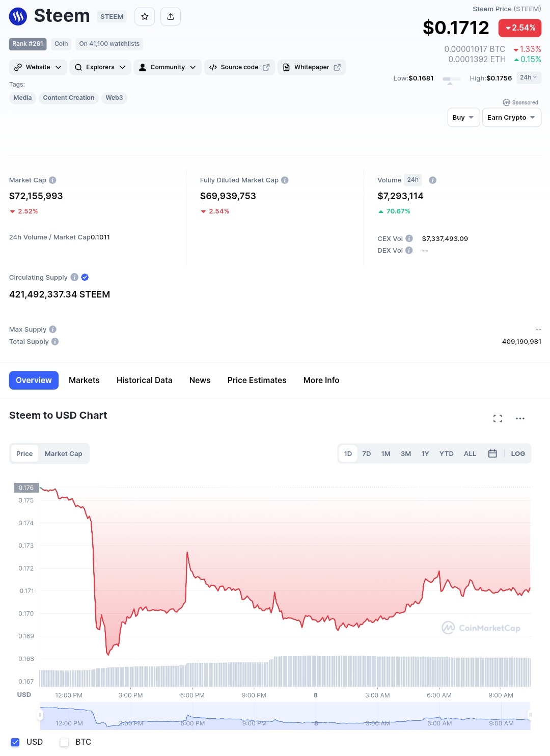Click the Coin badge

pos(61,44)
